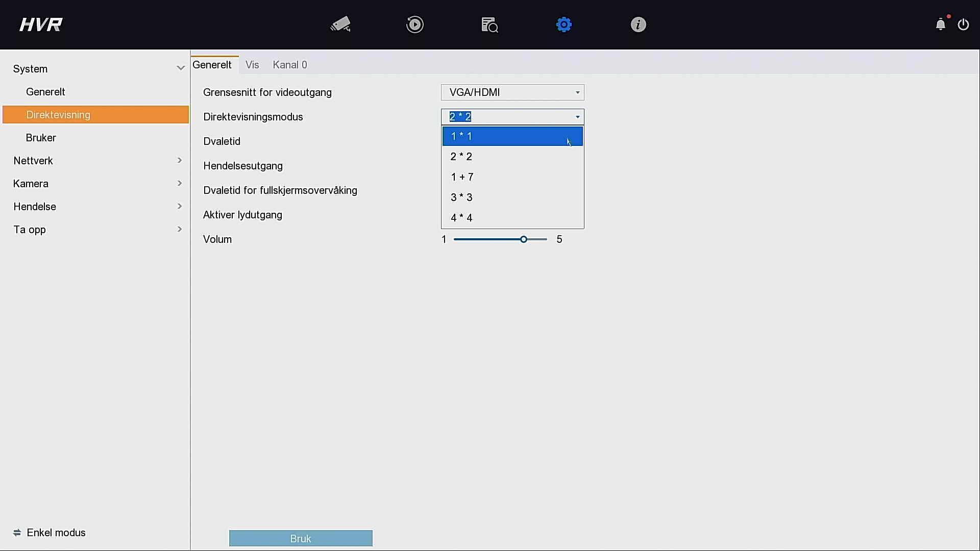980x551 pixels.
Task: Open the information icon
Action: pos(638,24)
